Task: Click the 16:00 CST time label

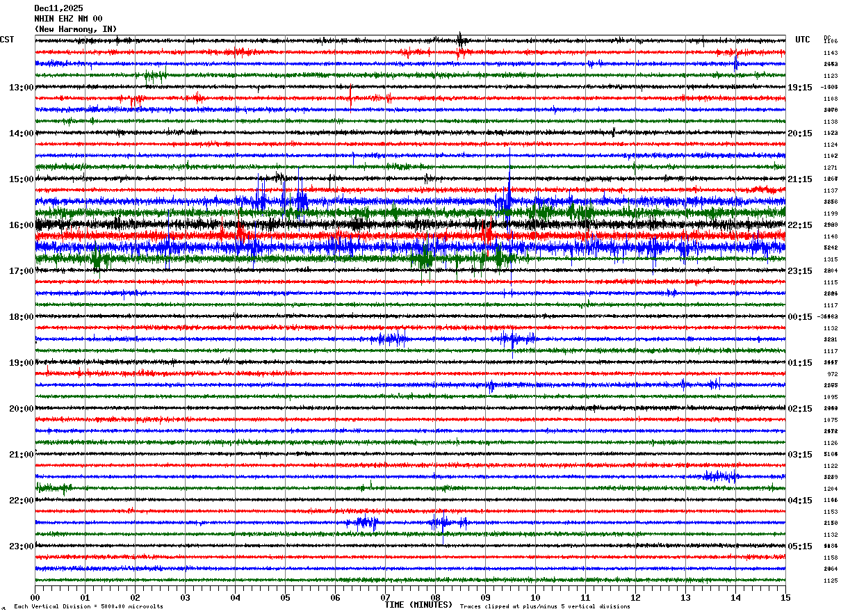Action: coord(22,225)
